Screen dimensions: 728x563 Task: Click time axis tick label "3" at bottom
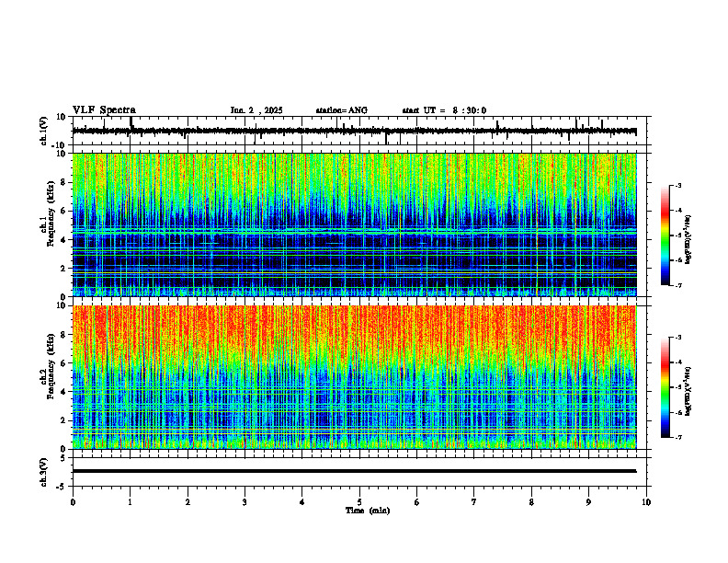[245, 502]
